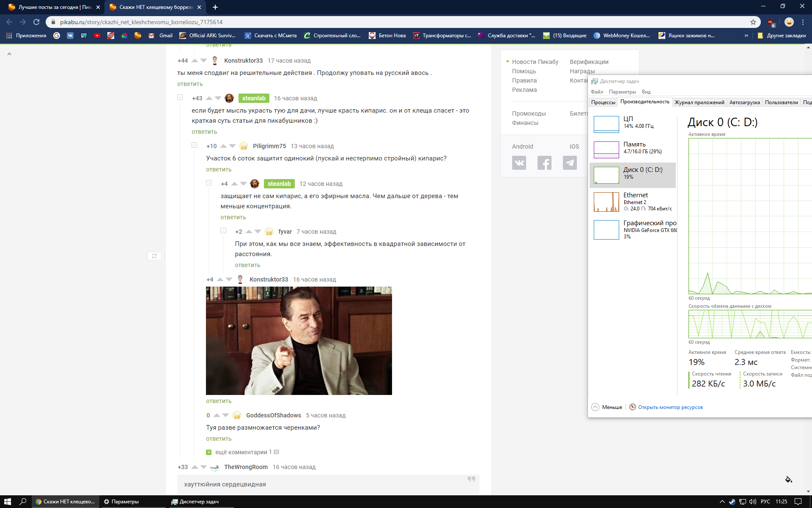The image size is (812, 508).
Task: Collapse steanlab's +4 comment thread
Action: pos(208,183)
